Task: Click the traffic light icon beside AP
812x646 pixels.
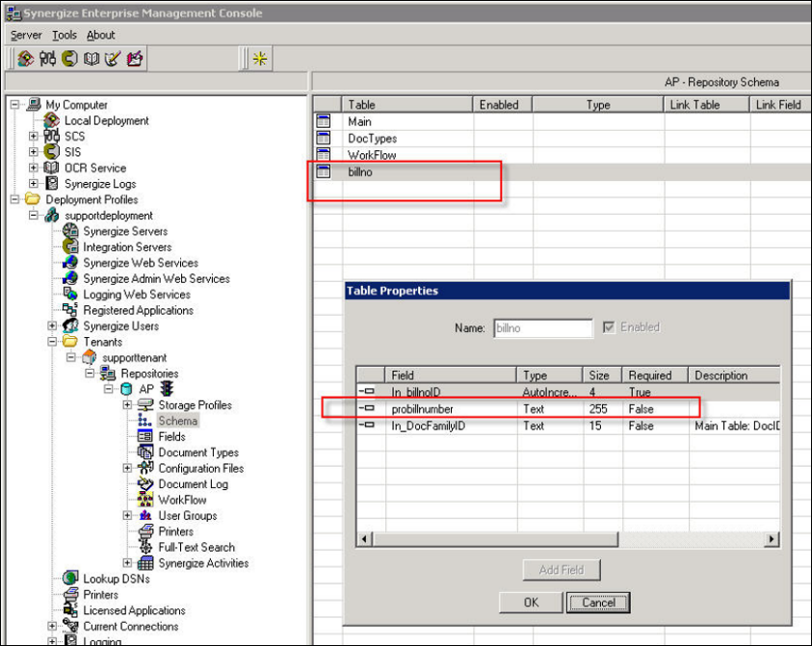Action: [x=167, y=389]
